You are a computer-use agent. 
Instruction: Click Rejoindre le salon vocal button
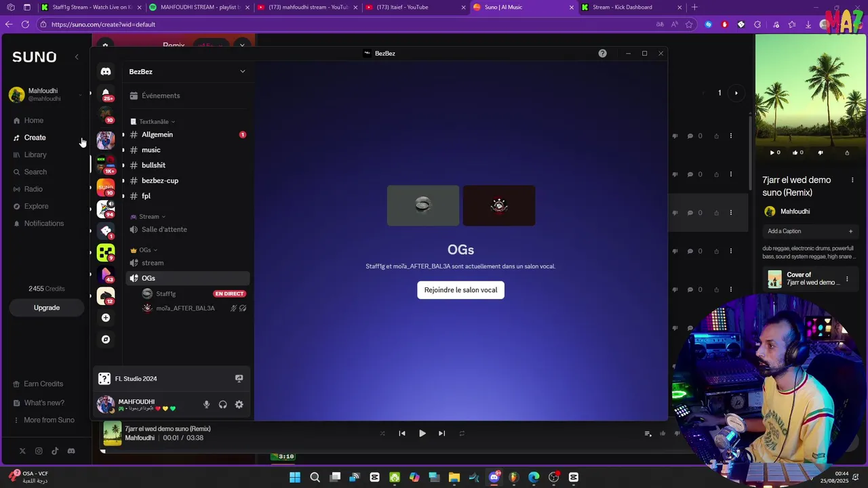pos(460,290)
